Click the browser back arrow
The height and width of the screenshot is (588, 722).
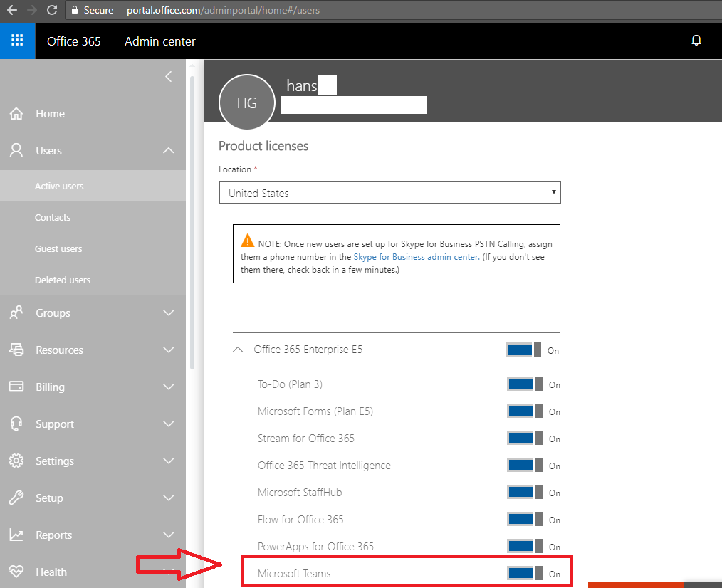pos(12,10)
